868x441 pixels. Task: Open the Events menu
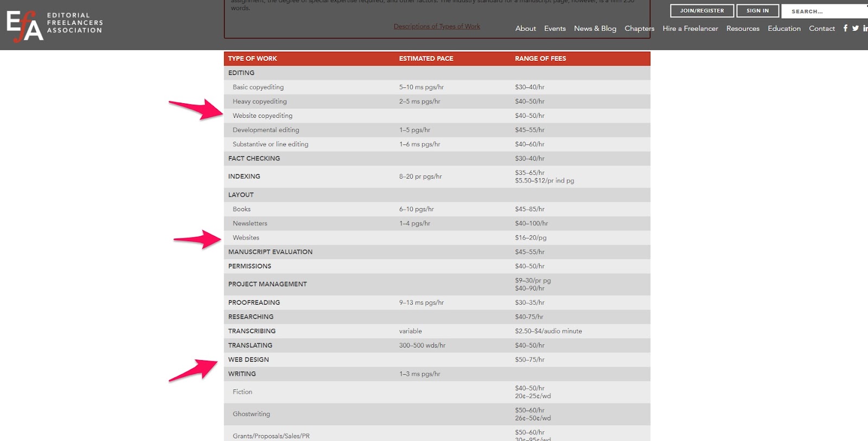coord(555,29)
